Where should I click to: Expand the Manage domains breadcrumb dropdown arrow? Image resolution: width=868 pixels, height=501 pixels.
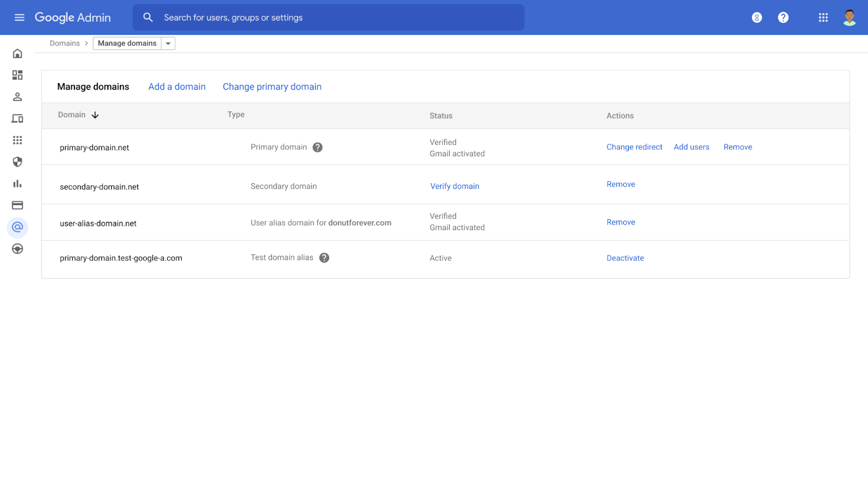click(168, 43)
